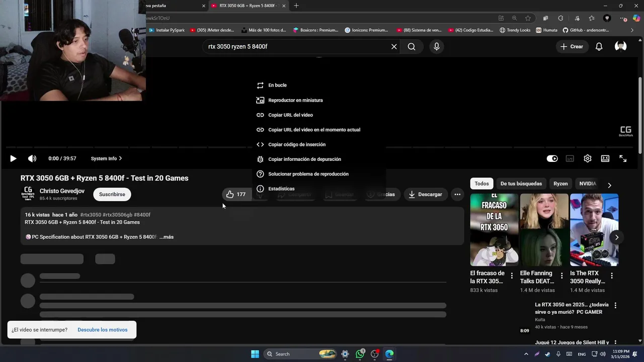This screenshot has width=644, height=362.
Task: Toggle subtitles in the video player
Action: click(570, 158)
